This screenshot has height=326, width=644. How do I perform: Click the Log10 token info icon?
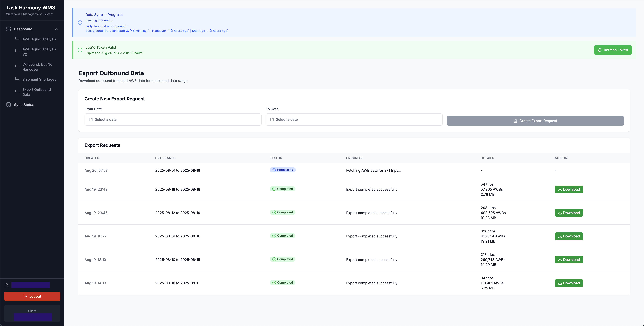[80, 50]
